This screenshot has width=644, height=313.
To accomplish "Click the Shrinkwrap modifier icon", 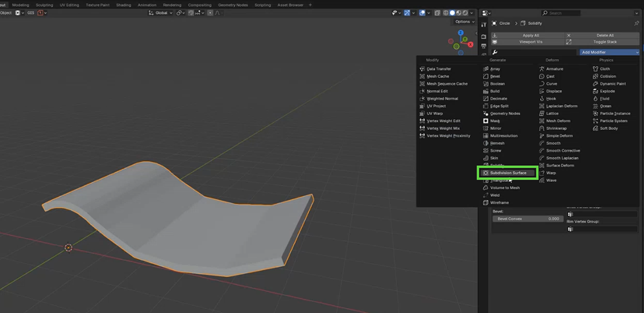I will pyautogui.click(x=542, y=128).
